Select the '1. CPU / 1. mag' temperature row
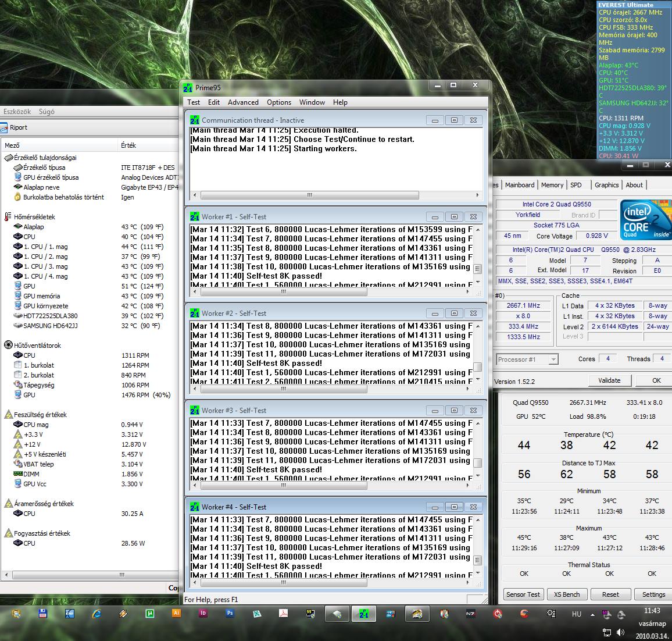This screenshot has width=672, height=641. click(45, 247)
